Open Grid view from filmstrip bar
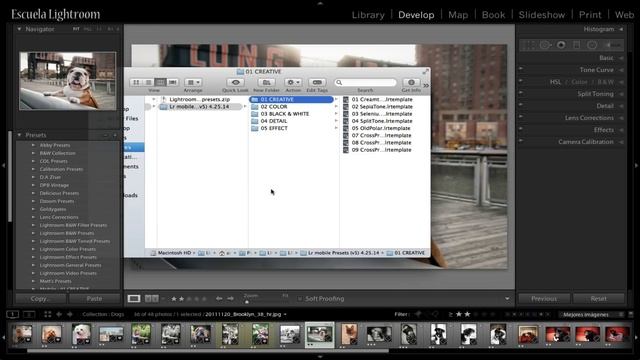 coord(47,314)
